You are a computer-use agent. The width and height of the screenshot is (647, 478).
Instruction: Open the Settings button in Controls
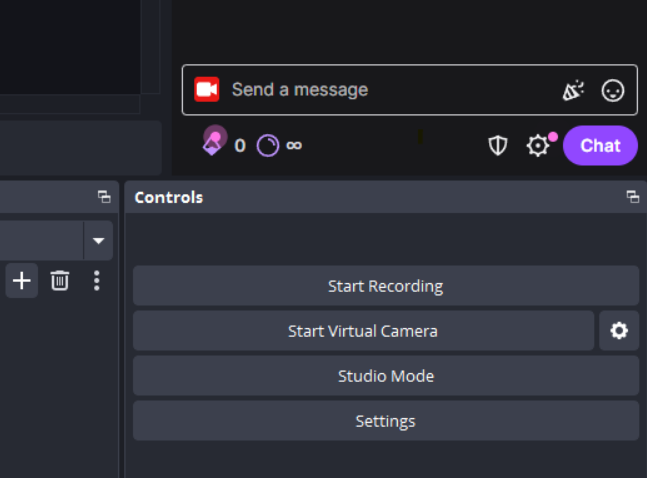tap(386, 421)
